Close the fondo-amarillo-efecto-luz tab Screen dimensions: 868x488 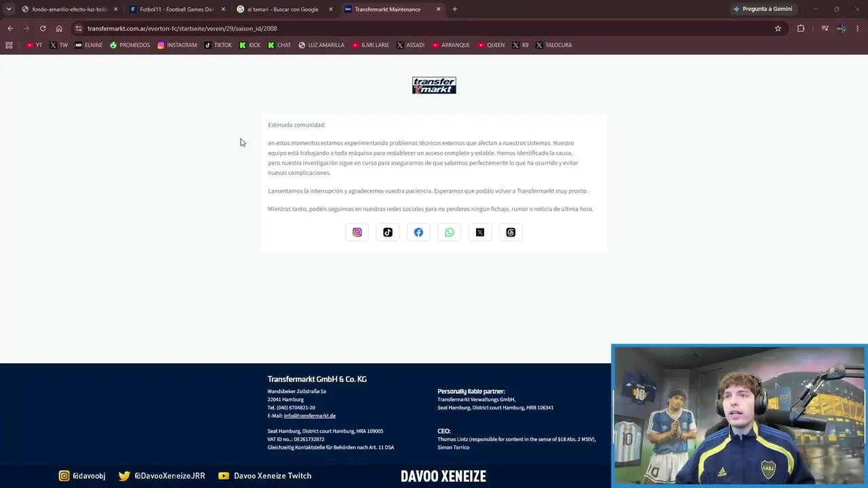click(x=115, y=9)
